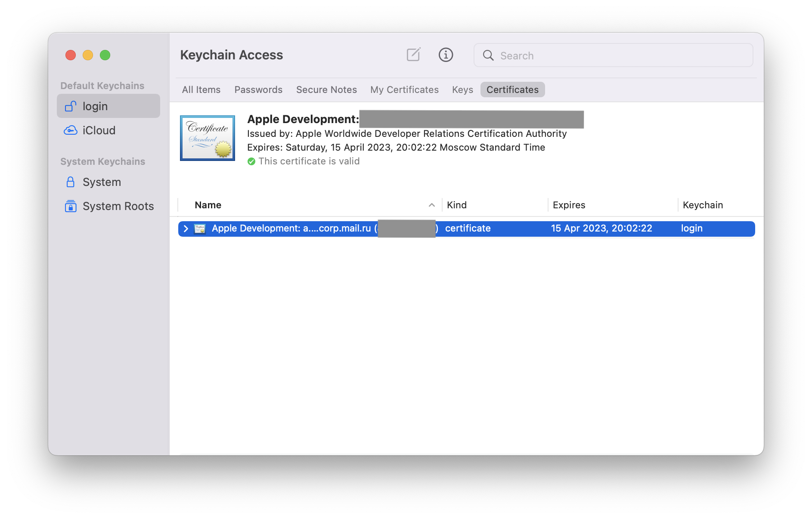Viewport: 812px width, 519px height.
Task: Click the 'Expires: Saturday, 15 April 2023' line
Action: 396,147
